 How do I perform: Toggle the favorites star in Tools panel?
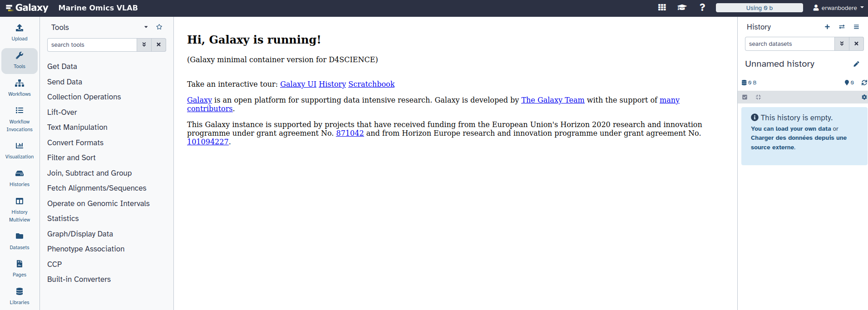pos(159,27)
